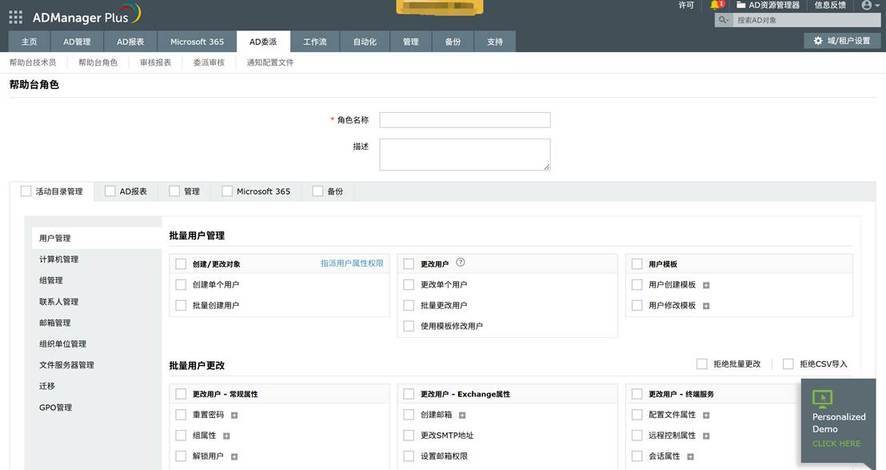Click the search magnifier icon

tap(723, 19)
